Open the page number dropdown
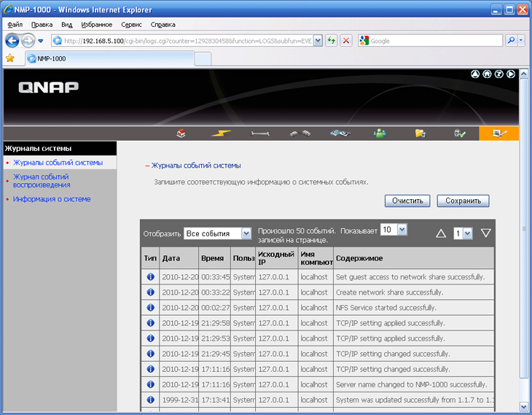 [x=467, y=233]
